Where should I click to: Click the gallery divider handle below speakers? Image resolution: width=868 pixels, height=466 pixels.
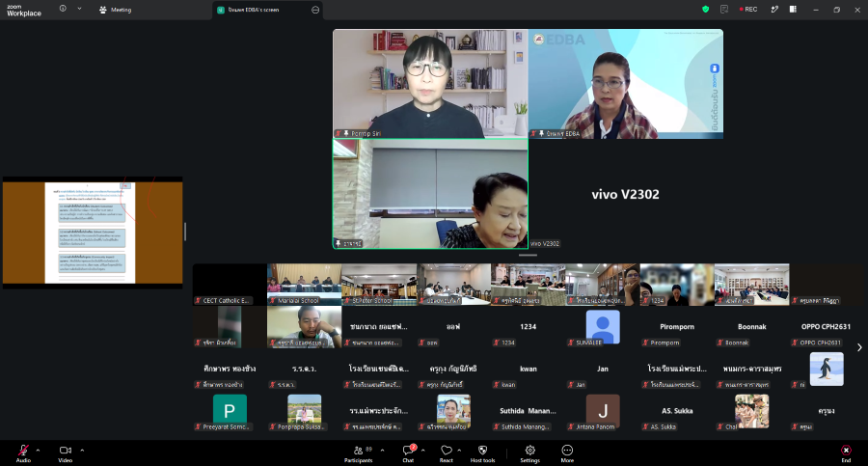(528, 255)
